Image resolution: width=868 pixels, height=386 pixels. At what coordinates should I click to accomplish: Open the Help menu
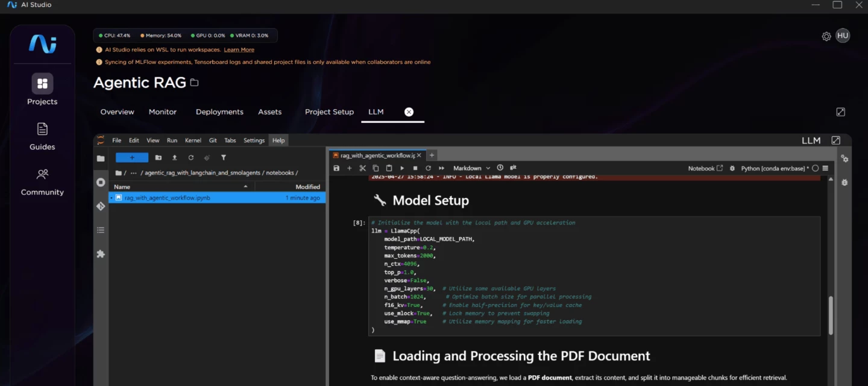[x=278, y=141]
